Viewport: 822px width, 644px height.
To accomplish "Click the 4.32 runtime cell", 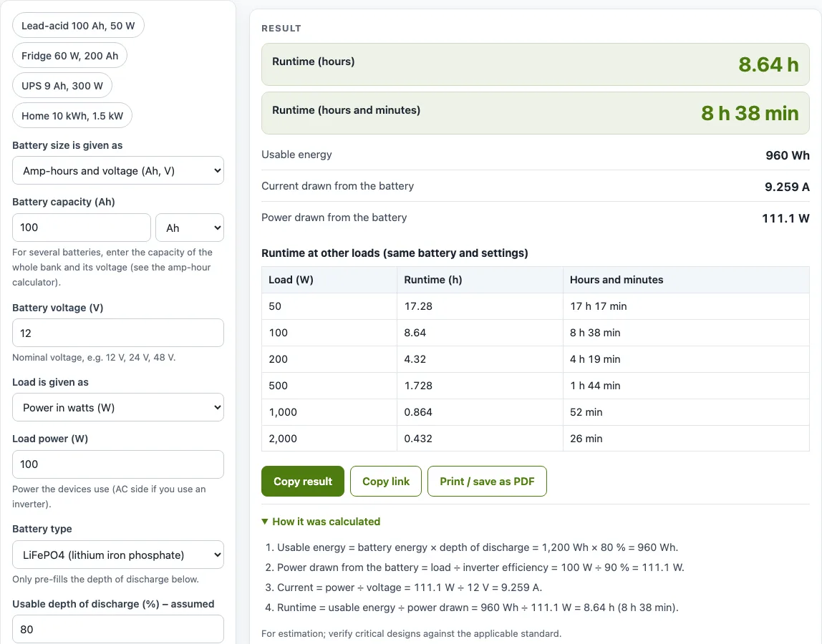I will pos(480,359).
